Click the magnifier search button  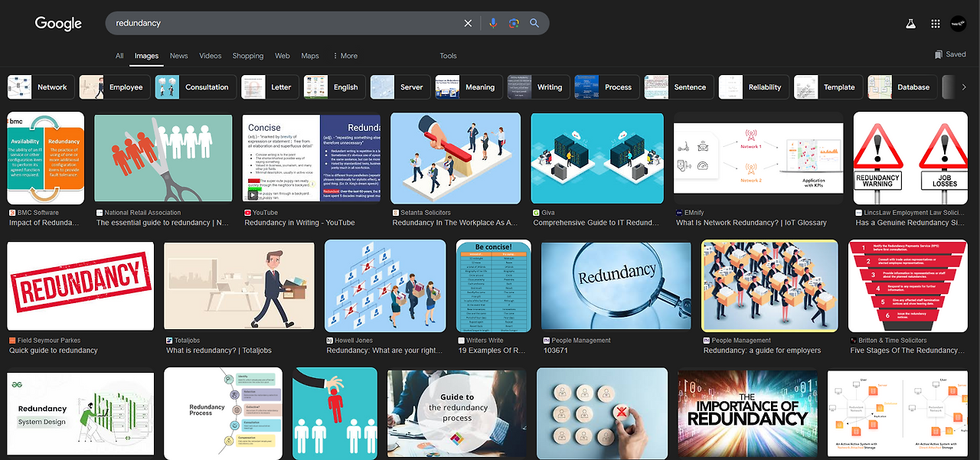point(534,23)
